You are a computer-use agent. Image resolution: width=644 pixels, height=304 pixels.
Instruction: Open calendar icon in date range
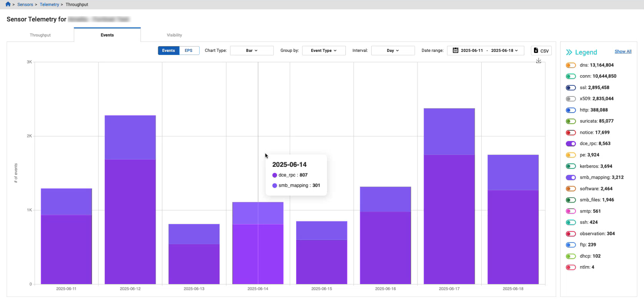point(455,50)
